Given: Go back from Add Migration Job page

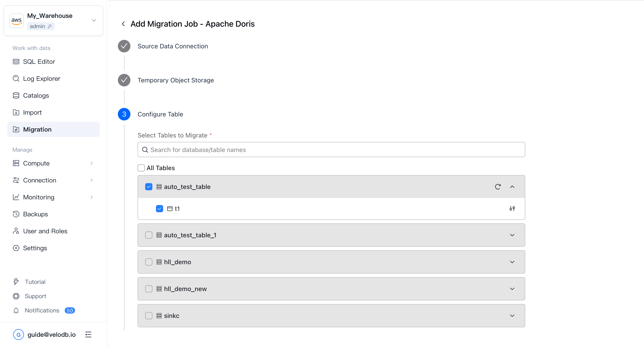Looking at the screenshot, I should (123, 24).
